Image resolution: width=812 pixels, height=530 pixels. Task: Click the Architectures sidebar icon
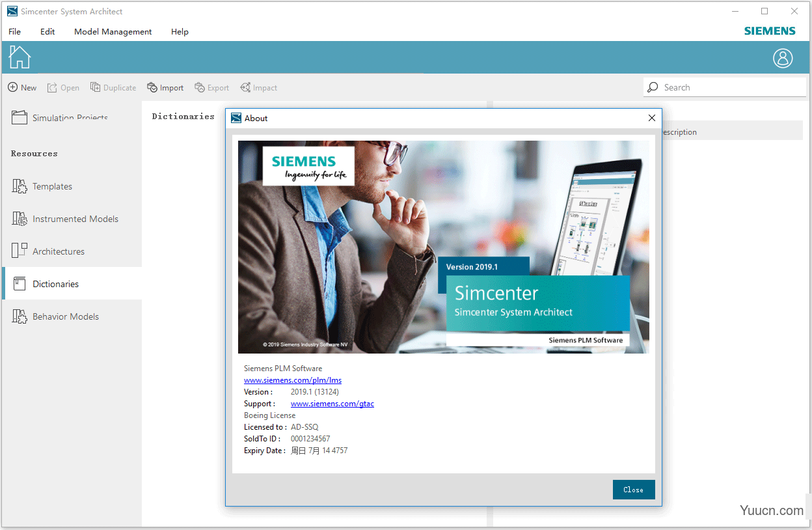(20, 251)
